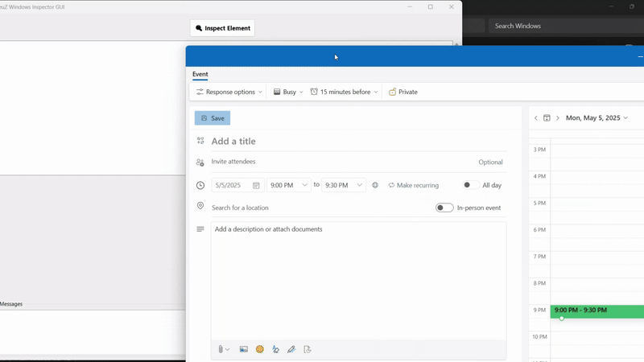Open the emoji picker
Screen dimensions: 644x362
(x=260, y=349)
